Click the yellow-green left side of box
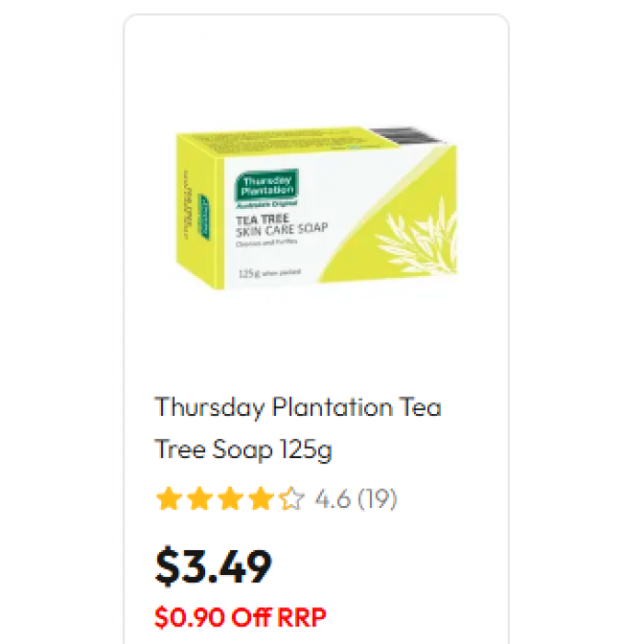Viewport: 644px width, 644px height. coord(200,211)
